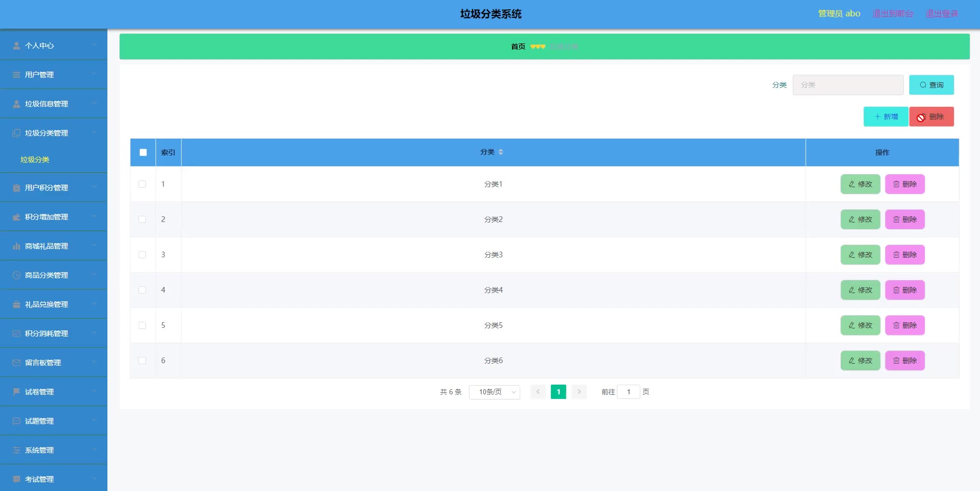
Task: Click the current page number 1 button
Action: pos(559,392)
